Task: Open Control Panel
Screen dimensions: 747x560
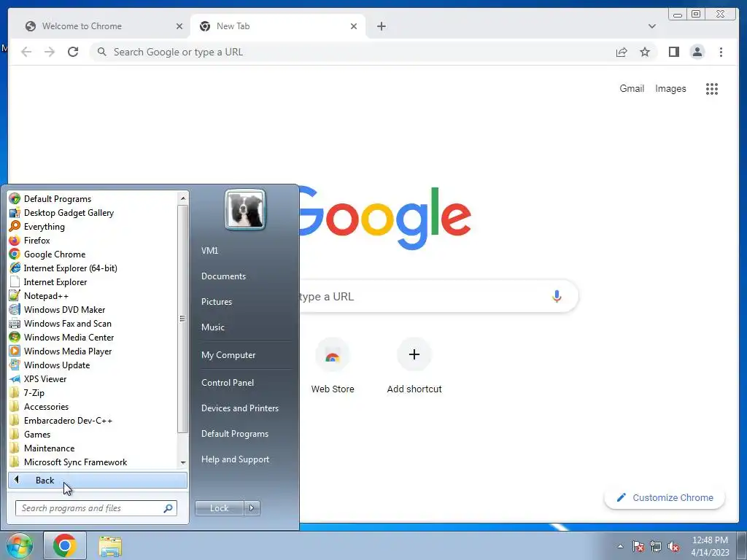Action: [x=228, y=382]
